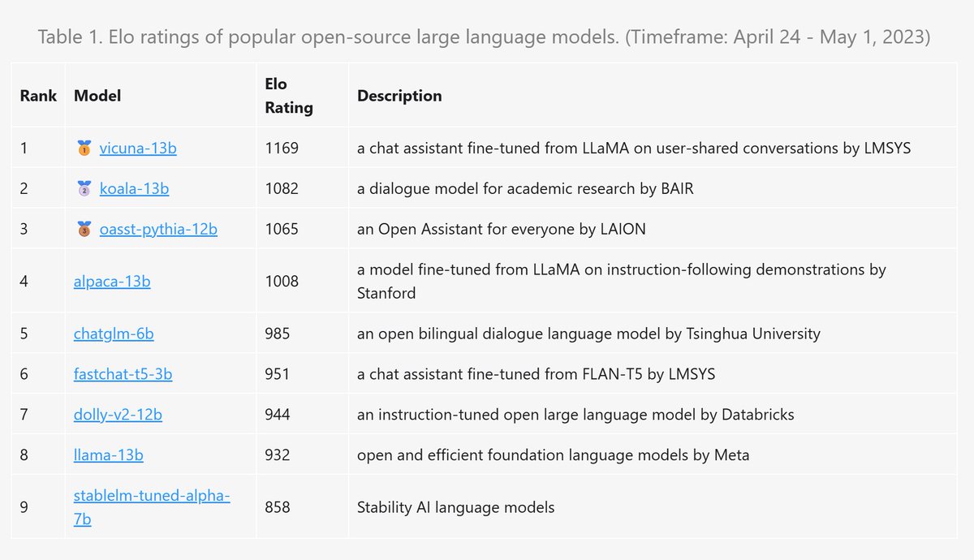Image resolution: width=974 pixels, height=560 pixels.
Task: Click the Description column header
Action: tap(399, 96)
